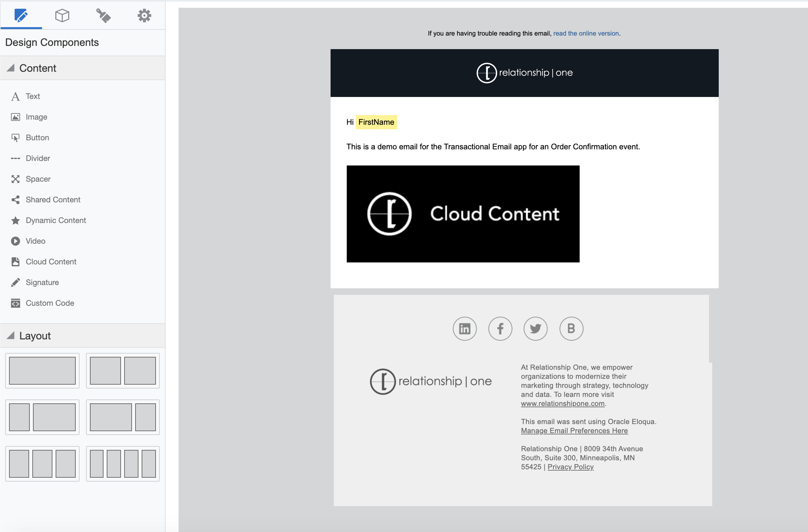Open the paintbrush style tab icon

(x=103, y=16)
